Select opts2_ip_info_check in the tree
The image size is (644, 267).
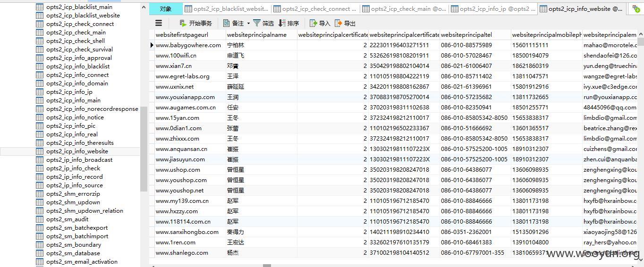[x=73, y=168]
